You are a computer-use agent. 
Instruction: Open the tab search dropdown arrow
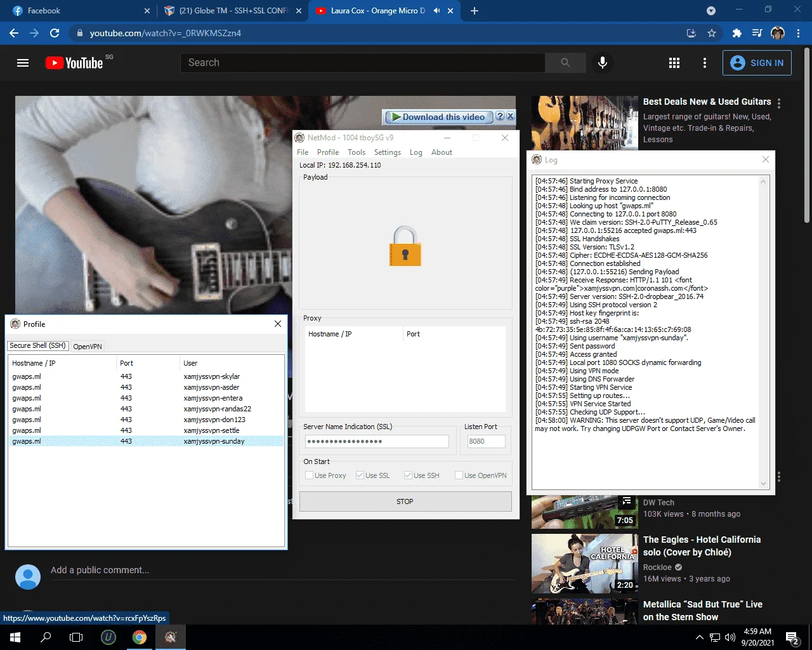coord(711,11)
